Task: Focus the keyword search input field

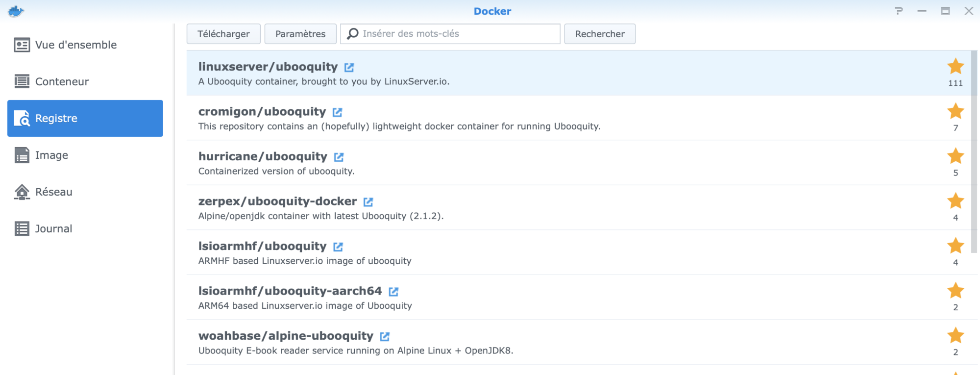Action: (450, 34)
